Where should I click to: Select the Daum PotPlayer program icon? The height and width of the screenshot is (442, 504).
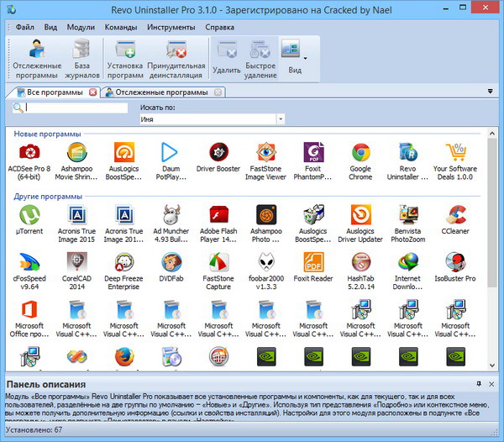[171, 154]
